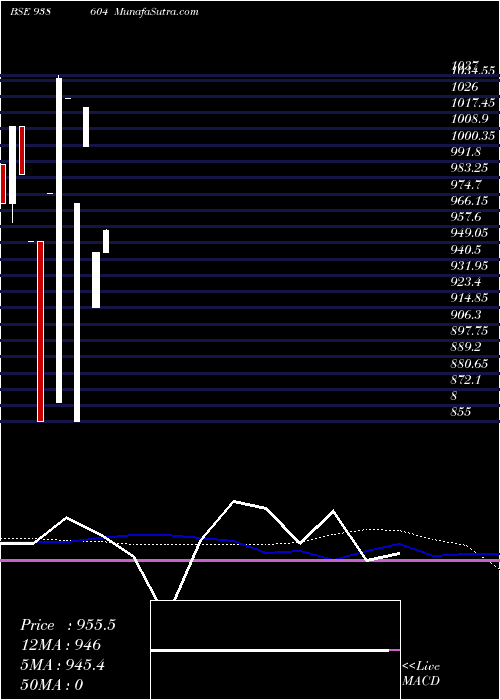Click the 923.4 price axis label
Screen dimensions: 500x700
[x=466, y=282]
